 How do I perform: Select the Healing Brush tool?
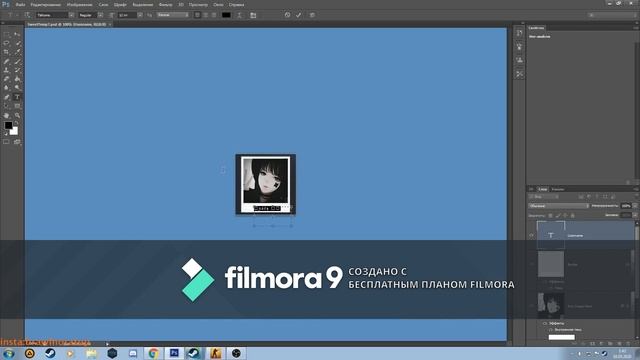point(6,61)
